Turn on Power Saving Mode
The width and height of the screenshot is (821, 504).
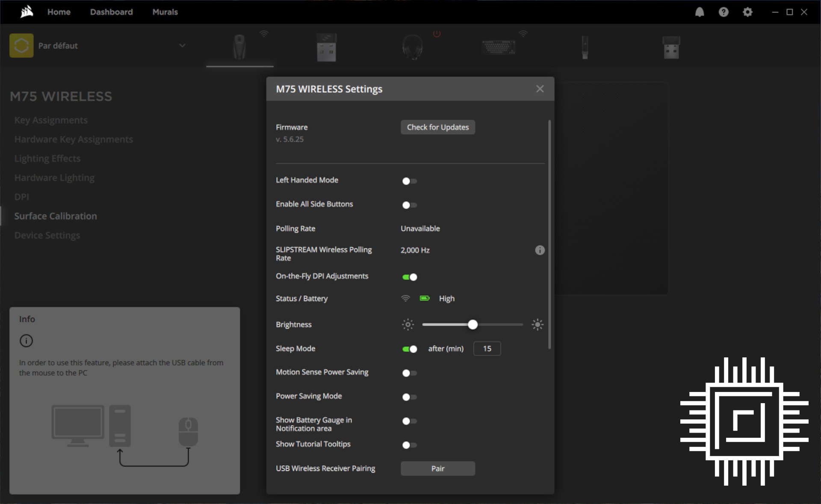coord(409,397)
